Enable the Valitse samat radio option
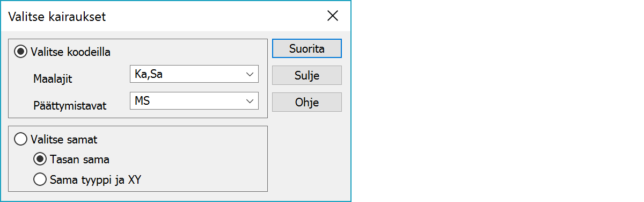644x202 pixels. (21, 139)
